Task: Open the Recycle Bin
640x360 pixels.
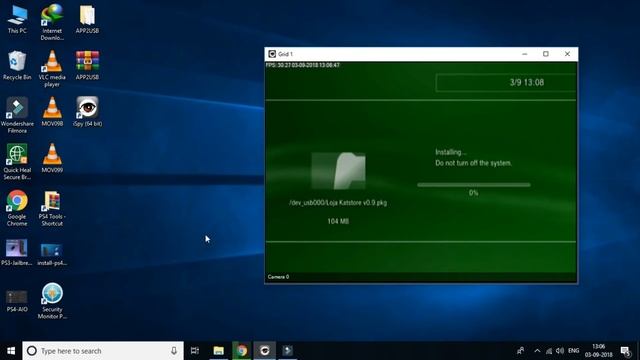Action: pos(17,65)
